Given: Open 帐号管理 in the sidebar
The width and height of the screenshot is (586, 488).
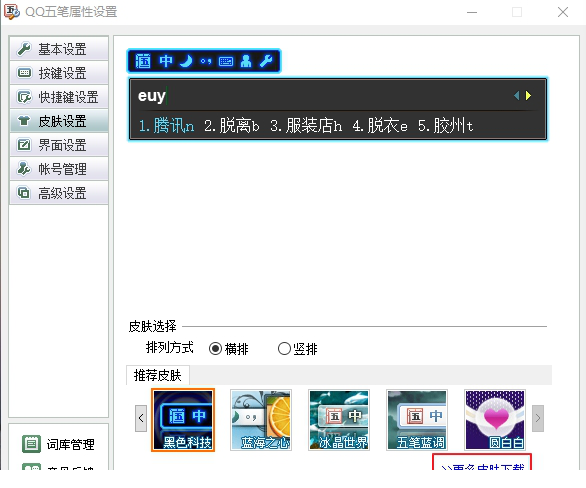Looking at the screenshot, I should coord(59,169).
